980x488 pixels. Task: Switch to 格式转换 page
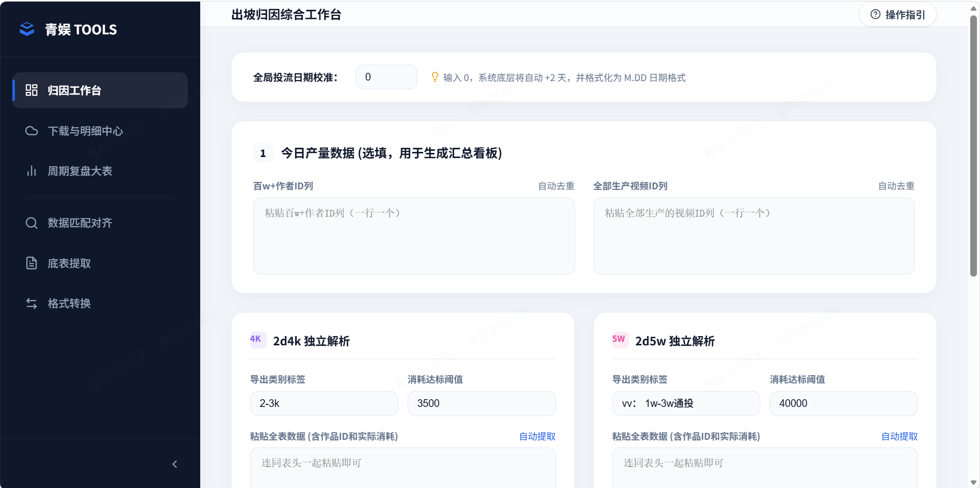(100, 303)
